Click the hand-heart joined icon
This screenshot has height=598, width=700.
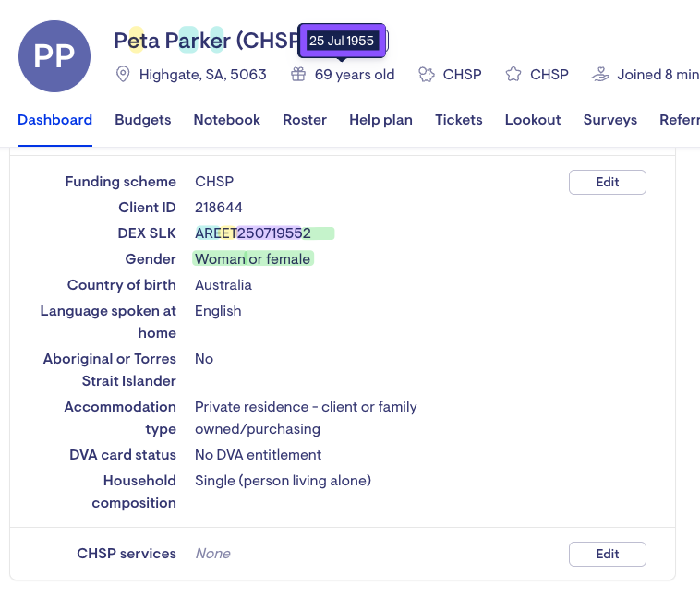click(600, 74)
